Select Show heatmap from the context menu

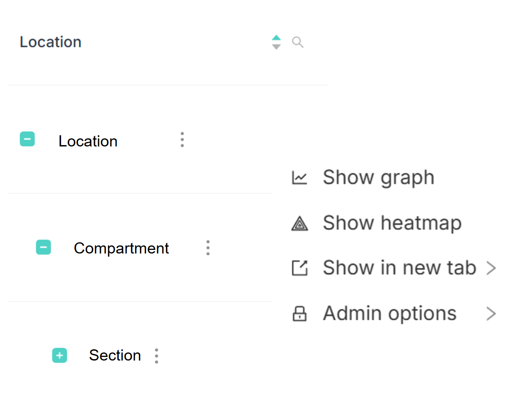pyautogui.click(x=392, y=223)
